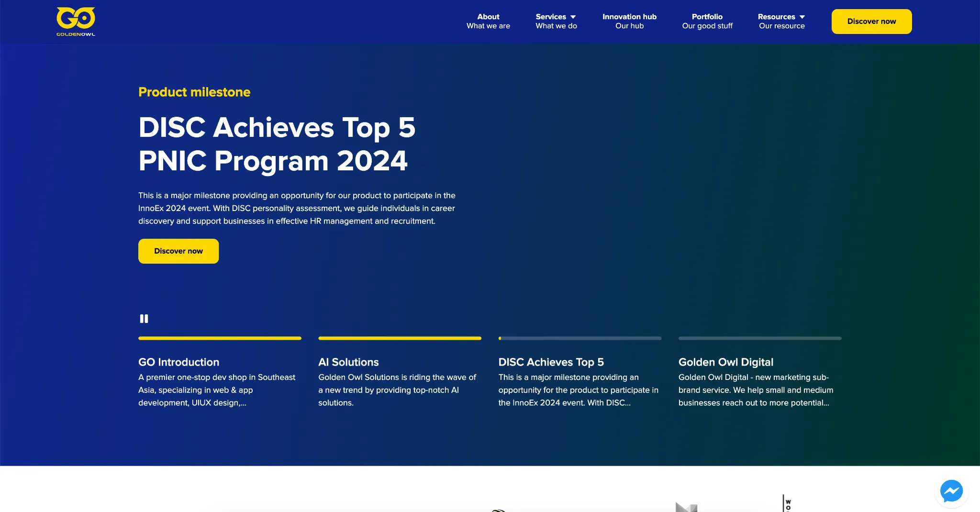Open the GO Introduction slide title
980x512 pixels.
(178, 362)
